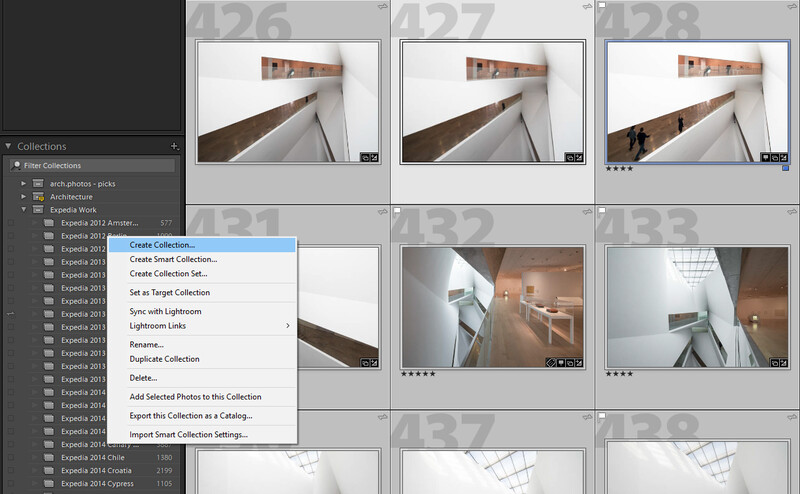Select photo thumbnail 432 gallery room
Screen dimensions: 800x494
point(493,307)
